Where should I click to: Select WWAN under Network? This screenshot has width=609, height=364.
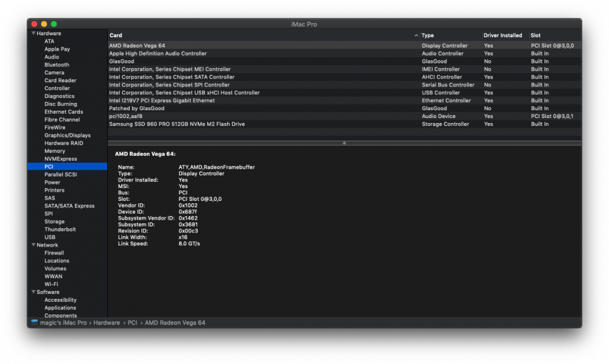(53, 276)
